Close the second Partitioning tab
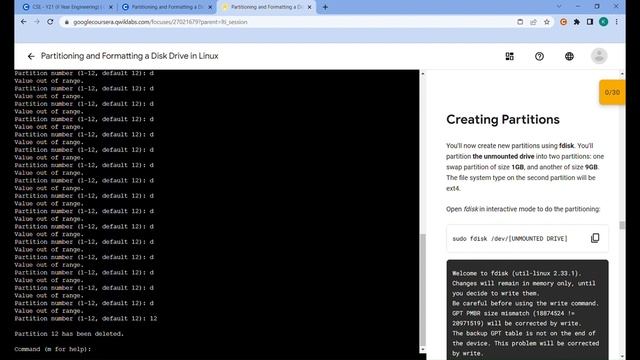This screenshot has height=360, width=640. tap(210, 7)
